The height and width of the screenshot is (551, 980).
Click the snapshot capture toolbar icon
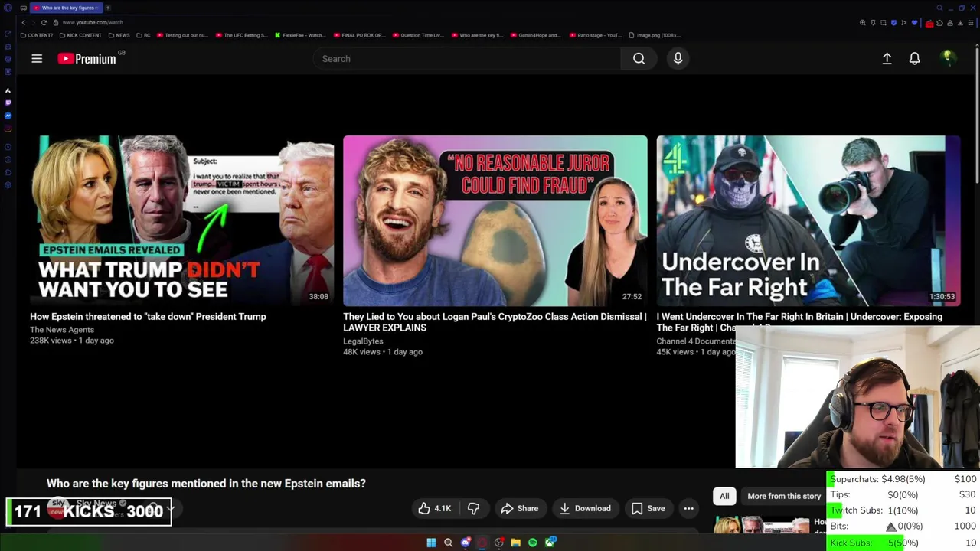click(x=884, y=23)
